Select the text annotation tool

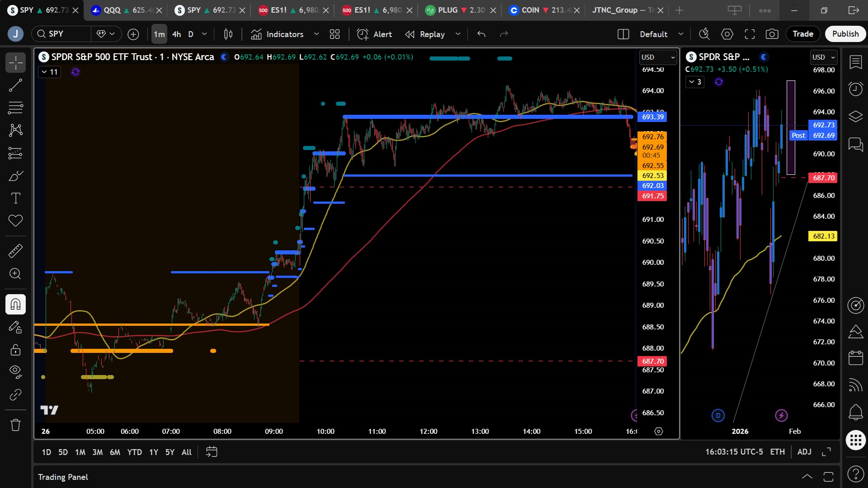[15, 198]
